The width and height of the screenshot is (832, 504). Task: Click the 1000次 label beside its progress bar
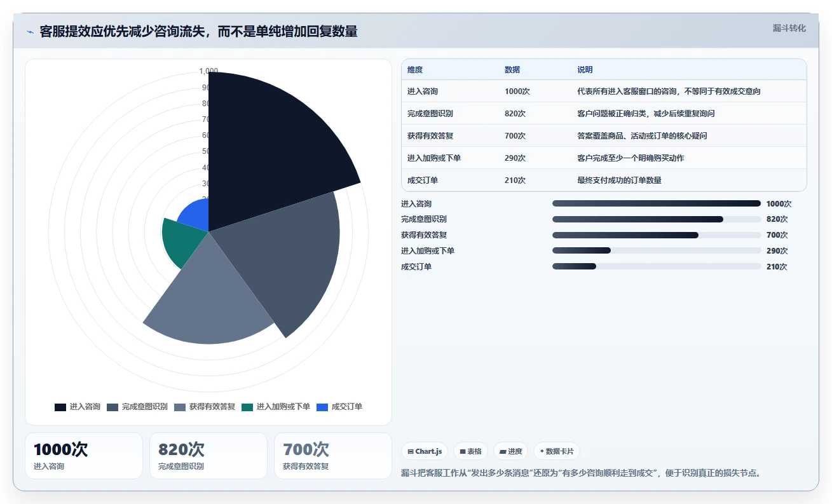point(779,204)
